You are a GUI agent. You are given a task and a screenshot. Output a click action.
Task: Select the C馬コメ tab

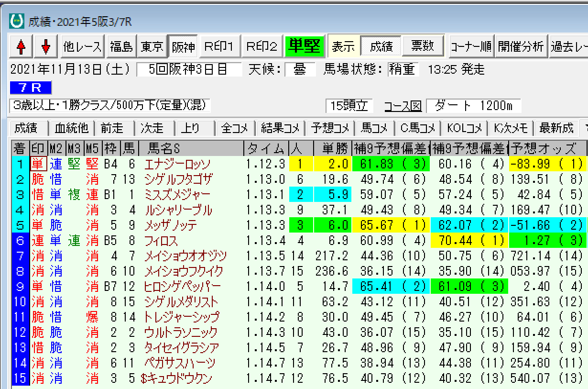pyautogui.click(x=418, y=128)
